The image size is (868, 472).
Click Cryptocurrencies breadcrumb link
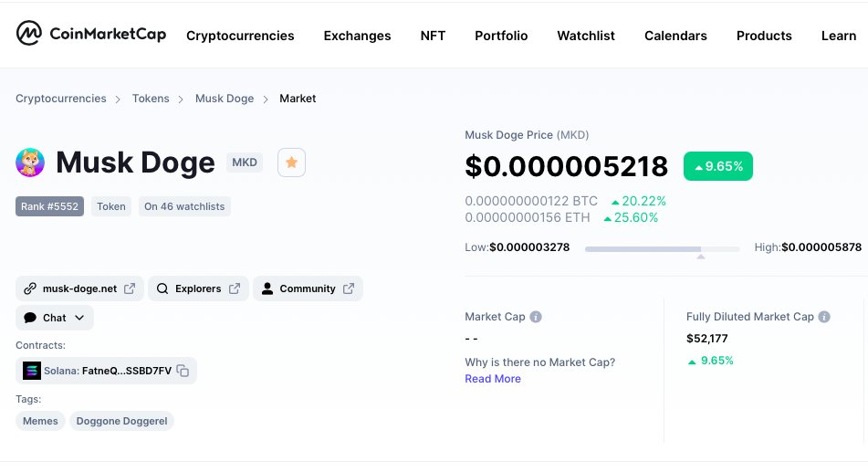tap(61, 99)
